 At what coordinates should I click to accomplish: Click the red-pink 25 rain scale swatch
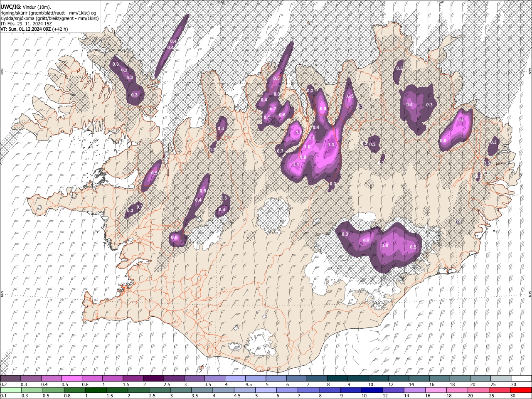click(x=500, y=390)
